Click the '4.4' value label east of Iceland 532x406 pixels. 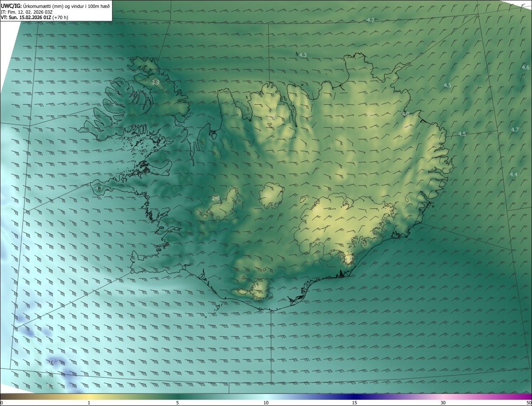click(514, 174)
